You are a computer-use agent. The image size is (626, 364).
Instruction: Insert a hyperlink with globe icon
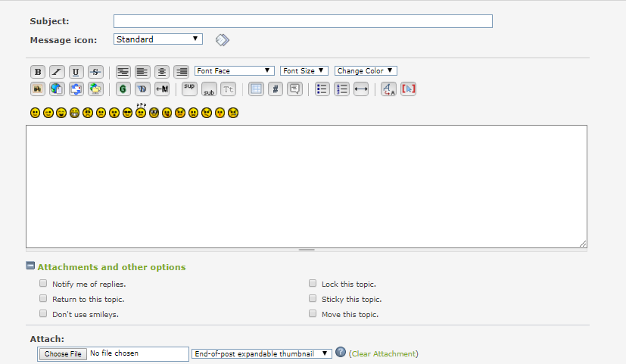click(x=57, y=89)
